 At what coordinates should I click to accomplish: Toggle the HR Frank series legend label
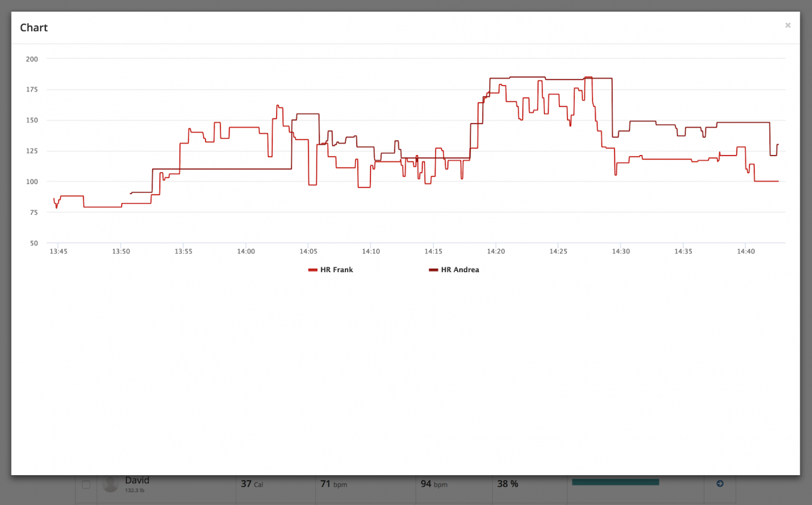336,270
